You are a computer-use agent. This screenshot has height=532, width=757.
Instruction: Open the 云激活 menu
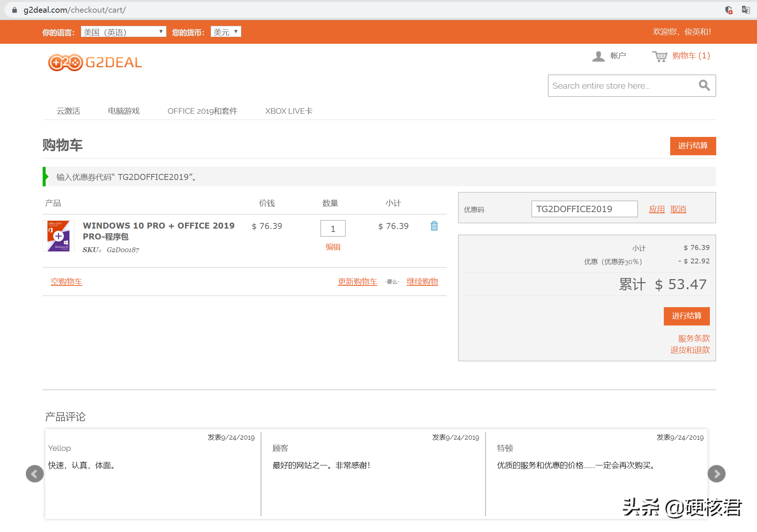[68, 111]
